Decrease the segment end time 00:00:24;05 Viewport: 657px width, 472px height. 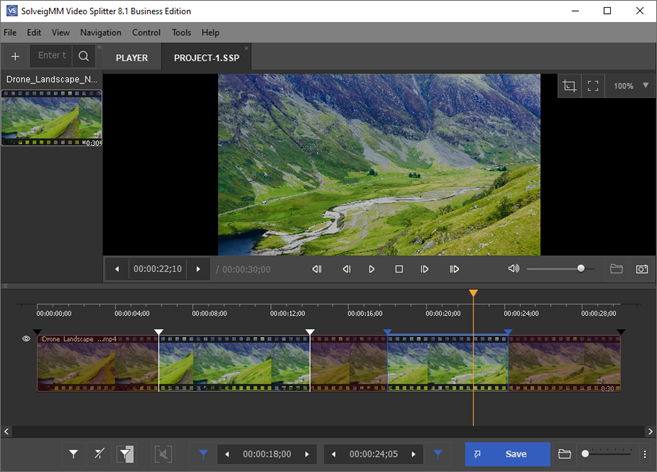[x=334, y=454]
